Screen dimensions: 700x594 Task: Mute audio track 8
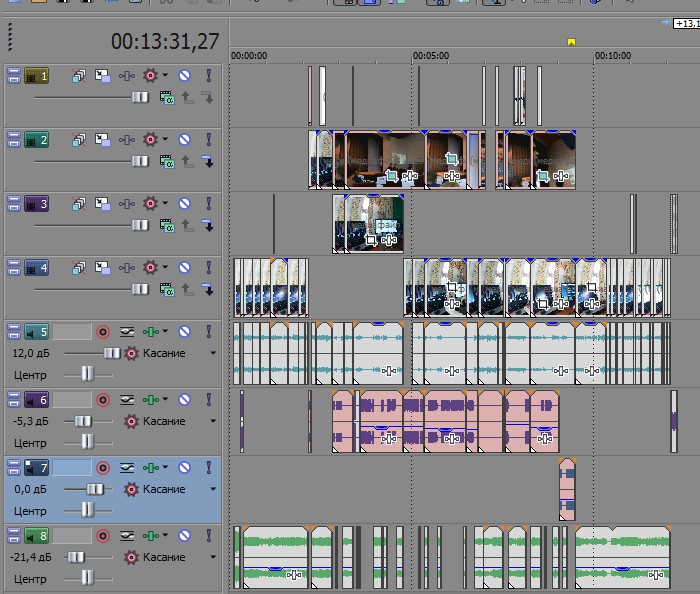coord(184,536)
